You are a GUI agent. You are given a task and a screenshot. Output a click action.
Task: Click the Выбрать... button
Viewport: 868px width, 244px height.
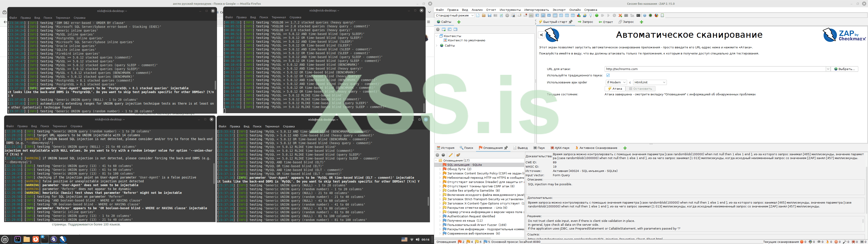click(x=844, y=69)
